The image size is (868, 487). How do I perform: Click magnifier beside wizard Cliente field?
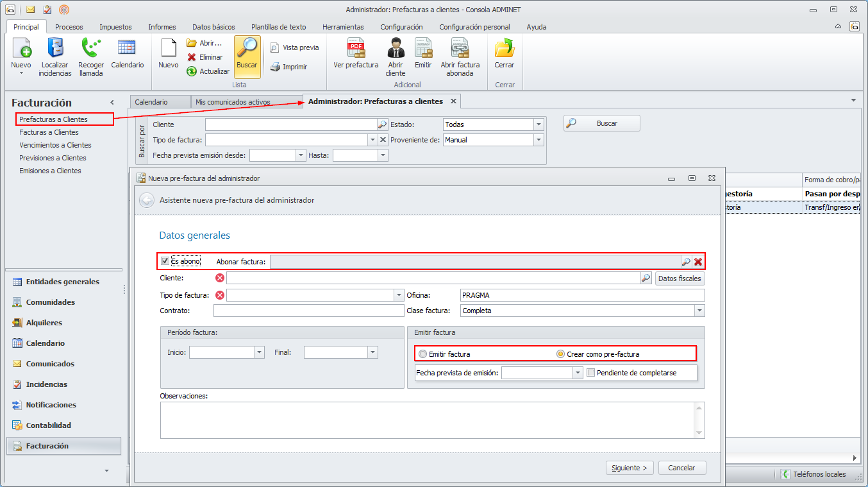646,278
